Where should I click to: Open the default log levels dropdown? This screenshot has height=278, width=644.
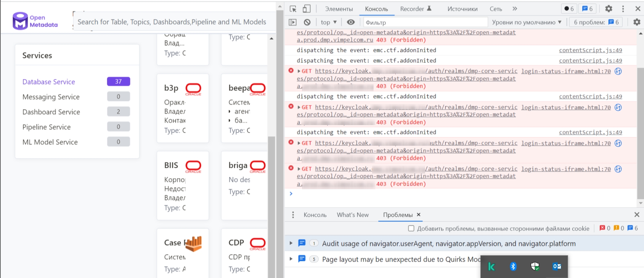point(527,22)
